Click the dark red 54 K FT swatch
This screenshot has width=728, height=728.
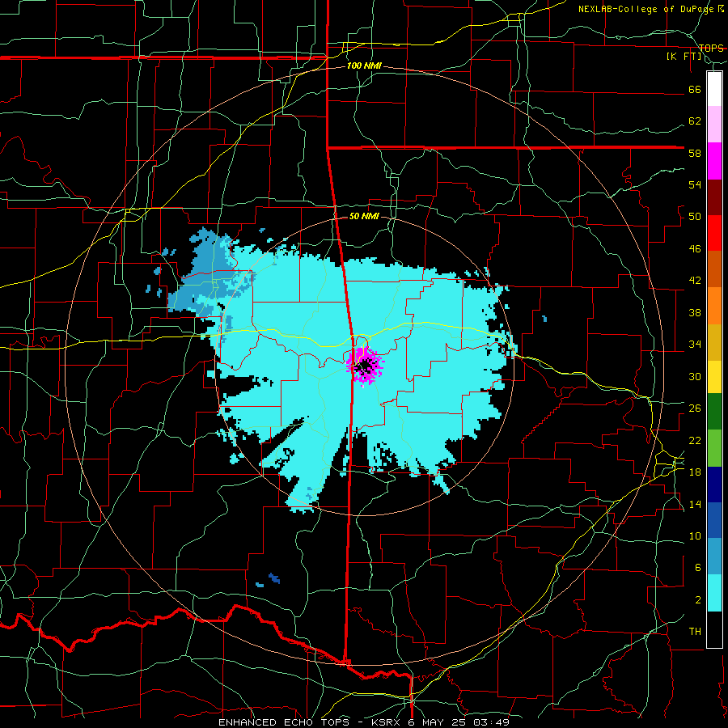(714, 197)
